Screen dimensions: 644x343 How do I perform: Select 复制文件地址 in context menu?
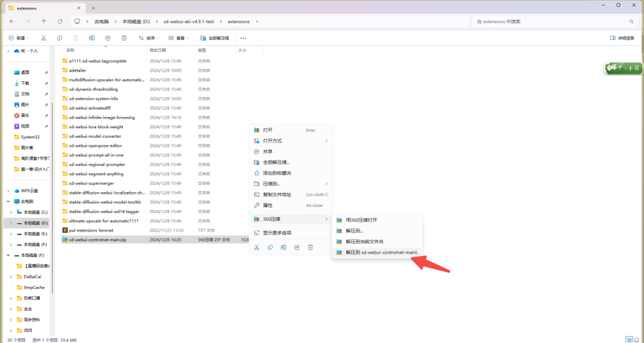click(x=291, y=194)
